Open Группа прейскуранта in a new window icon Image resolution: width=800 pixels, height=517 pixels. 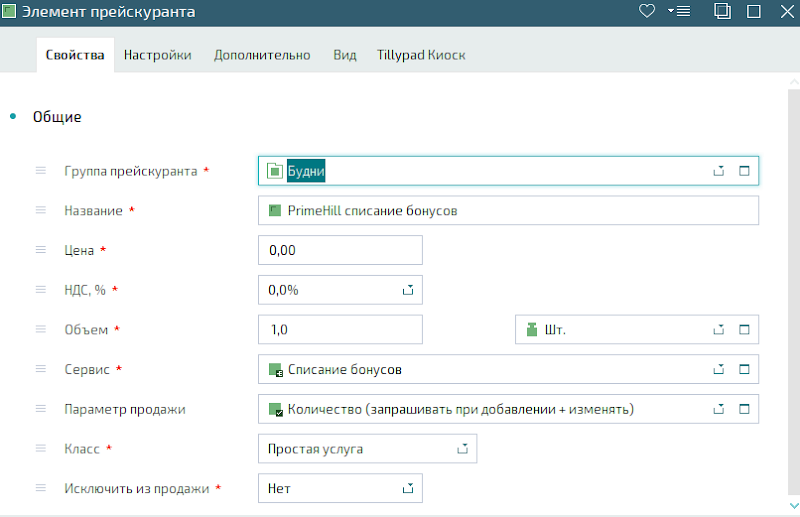(x=744, y=171)
